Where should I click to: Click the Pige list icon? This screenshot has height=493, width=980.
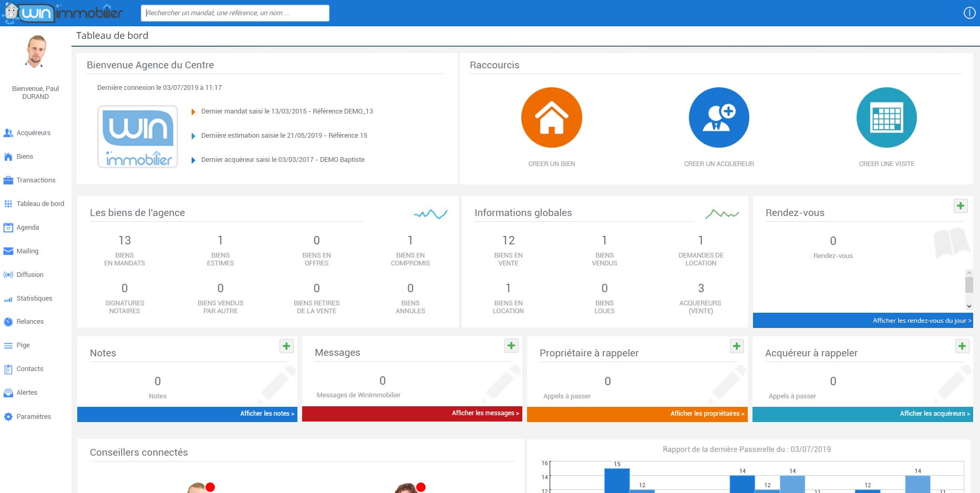pos(8,345)
